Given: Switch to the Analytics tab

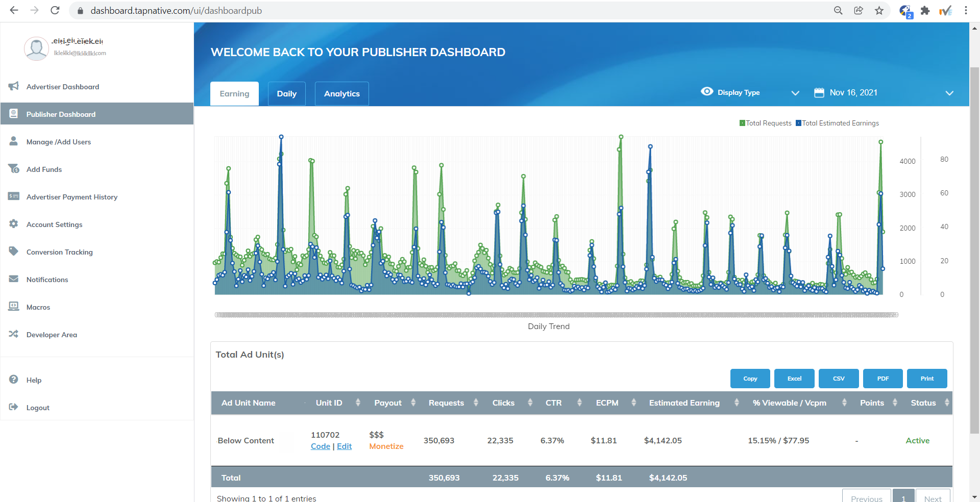Looking at the screenshot, I should point(341,94).
